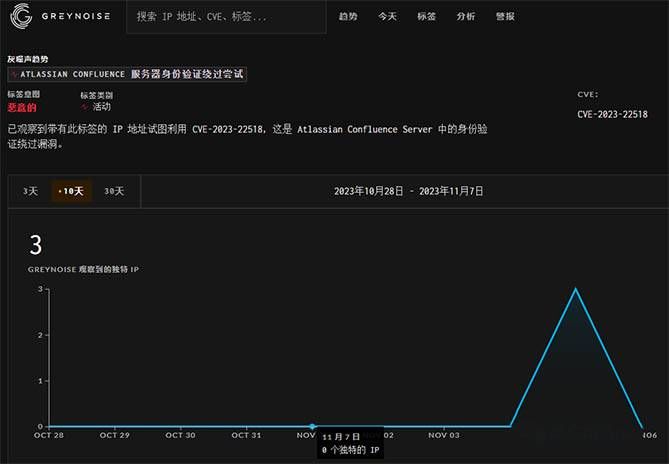The image size is (669, 464).
Task: Open the 趋势 navigation menu
Action: click(348, 16)
